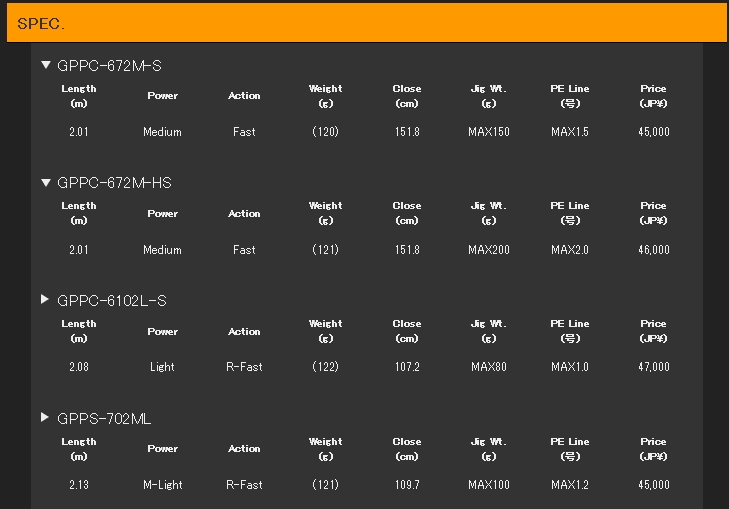Screen dimensions: 729x509
Task: Click the MAX2.0 PE line value
Action: (x=570, y=250)
